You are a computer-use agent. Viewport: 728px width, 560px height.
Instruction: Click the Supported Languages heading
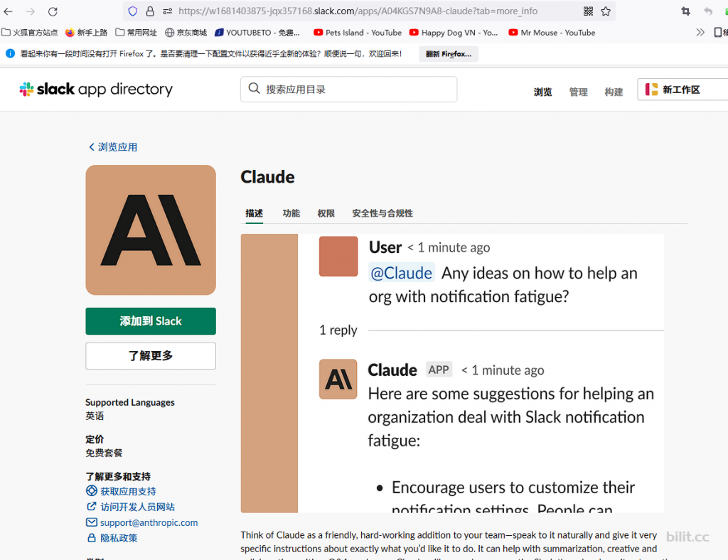pyautogui.click(x=130, y=402)
